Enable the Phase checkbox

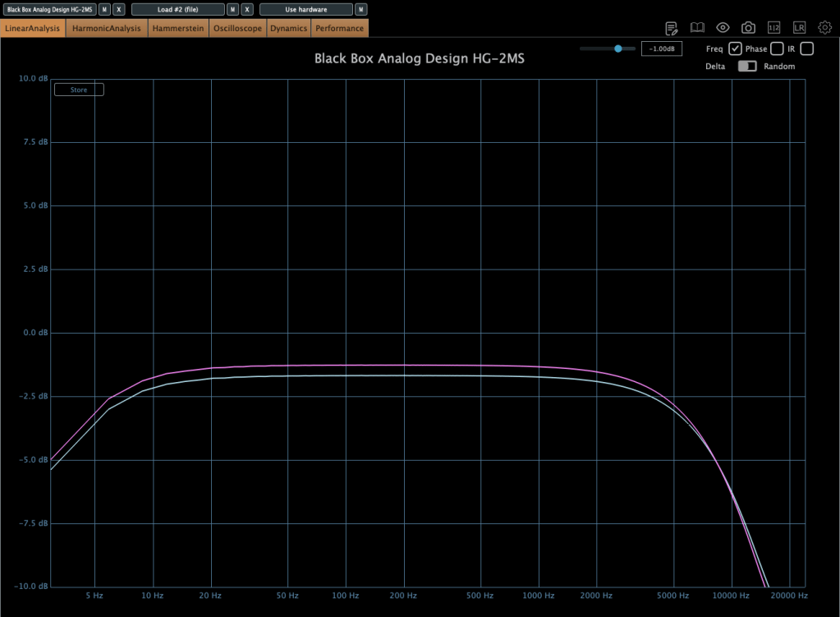pos(776,48)
